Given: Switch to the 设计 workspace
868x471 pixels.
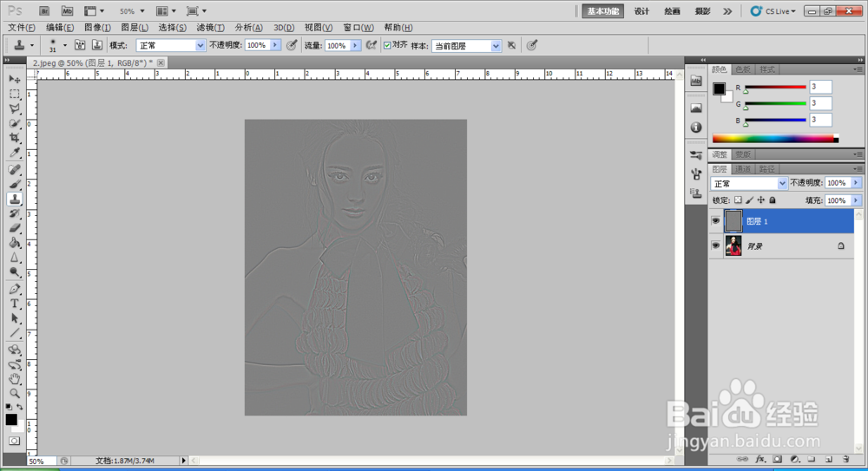Looking at the screenshot, I should (x=641, y=11).
